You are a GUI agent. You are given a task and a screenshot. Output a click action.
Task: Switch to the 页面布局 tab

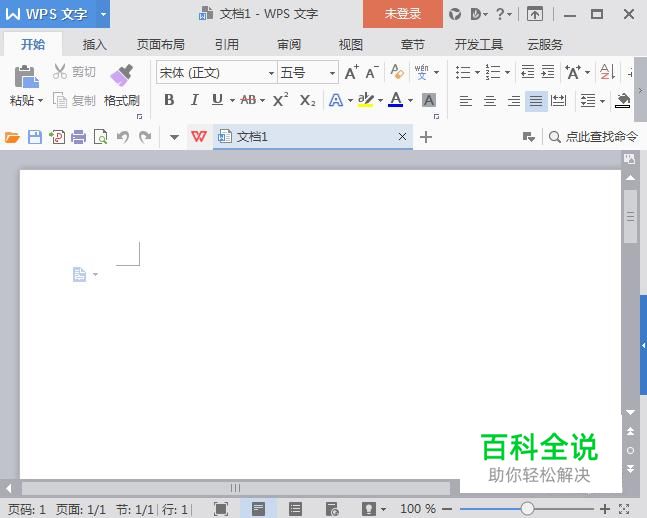[x=161, y=44]
